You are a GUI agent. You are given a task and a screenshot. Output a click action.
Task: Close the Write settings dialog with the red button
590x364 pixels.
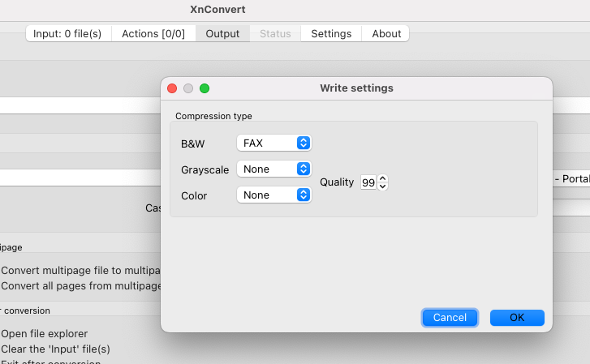172,88
